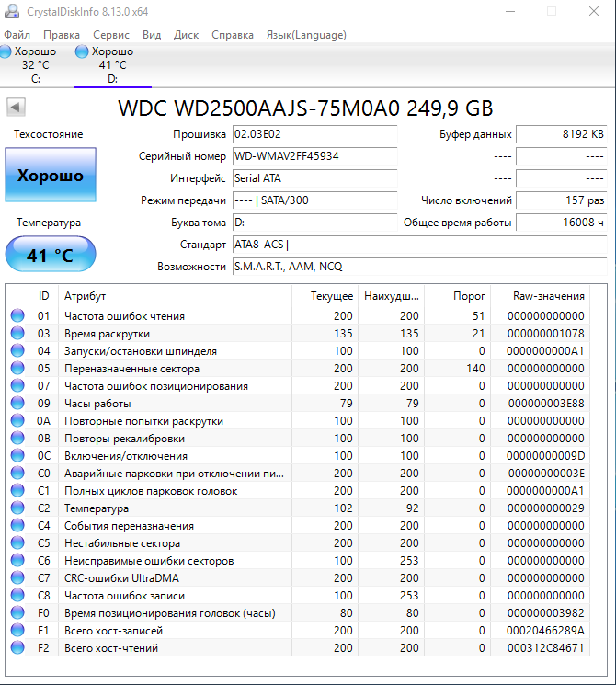The width and height of the screenshot is (616, 685).
Task: Click status icon of attribute 05 Переназначенные сектора
Action: click(17, 368)
